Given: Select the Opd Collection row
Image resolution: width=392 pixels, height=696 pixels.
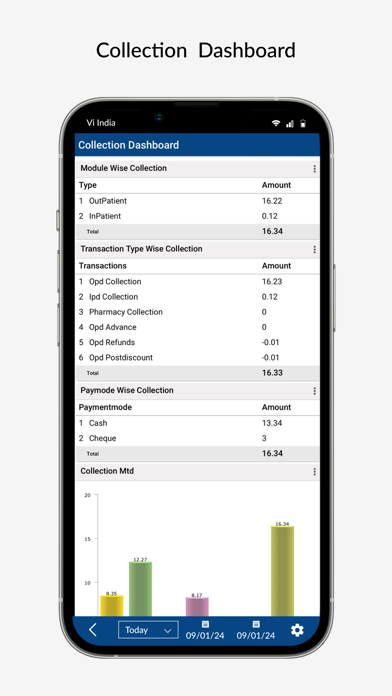Looking at the screenshot, I should 198,281.
